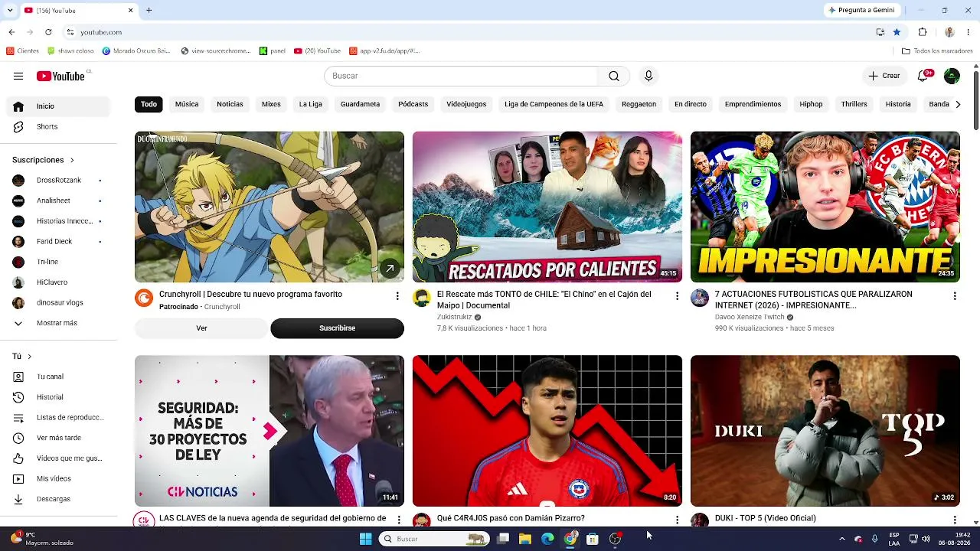The width and height of the screenshot is (980, 551).
Task: Open options menu for Crunchyroll ad
Action: 397,296
